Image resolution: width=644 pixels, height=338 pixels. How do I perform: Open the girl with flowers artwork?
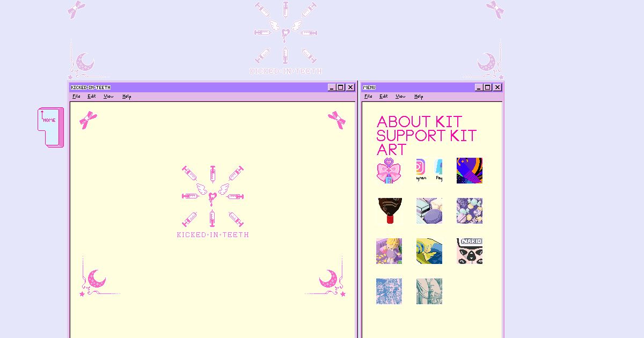(x=389, y=251)
